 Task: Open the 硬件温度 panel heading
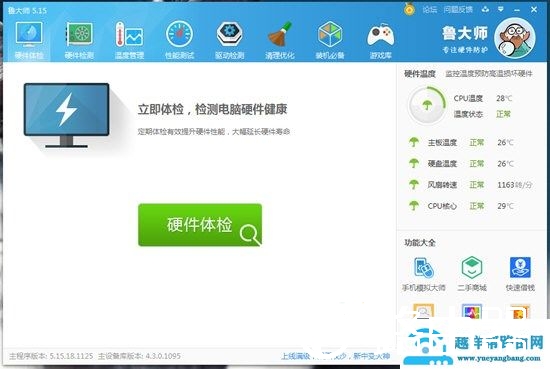420,74
